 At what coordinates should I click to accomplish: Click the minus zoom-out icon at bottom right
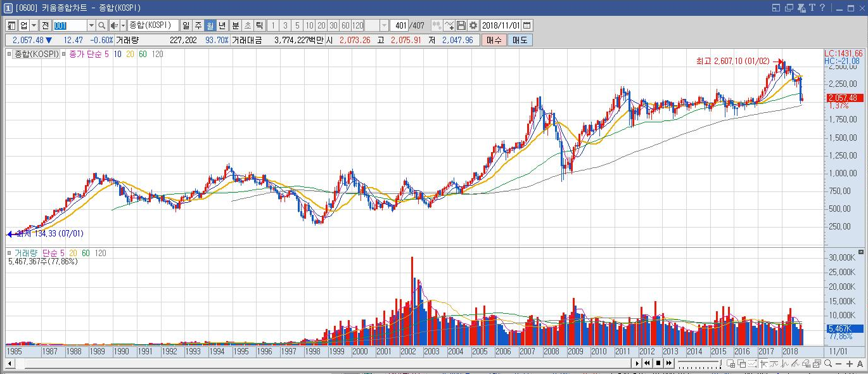(x=839, y=363)
